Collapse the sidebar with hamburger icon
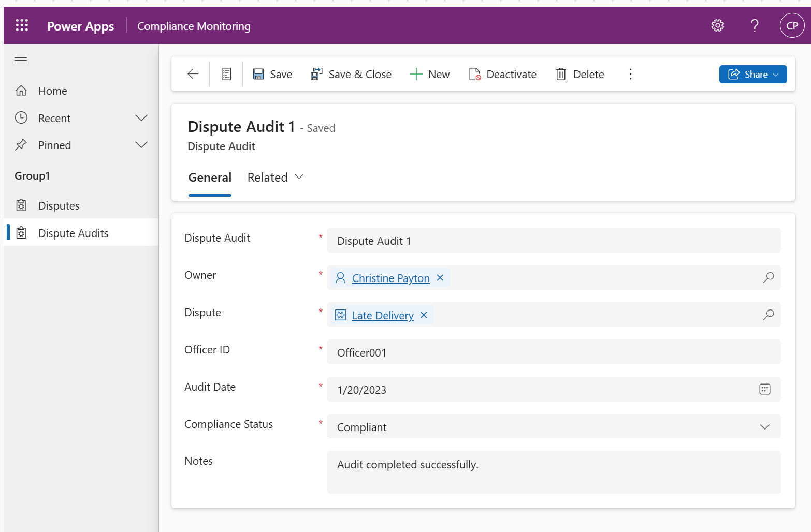 point(21,60)
